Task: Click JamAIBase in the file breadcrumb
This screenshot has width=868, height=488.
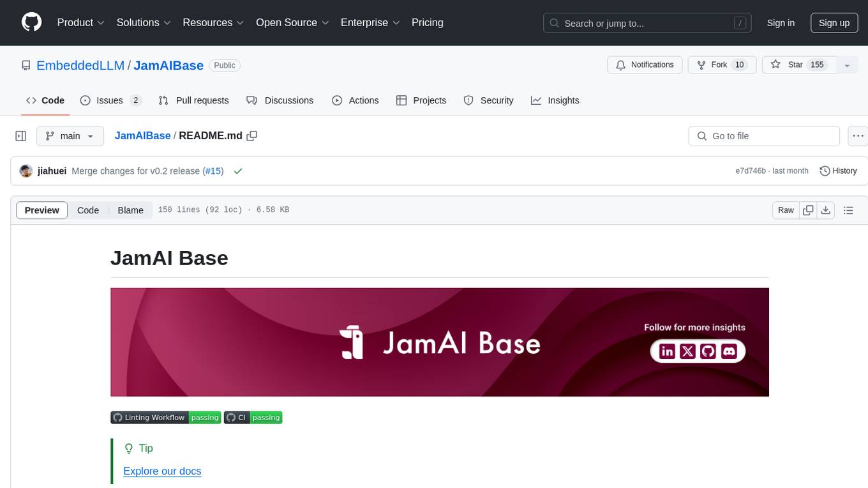Action: pyautogui.click(x=142, y=135)
